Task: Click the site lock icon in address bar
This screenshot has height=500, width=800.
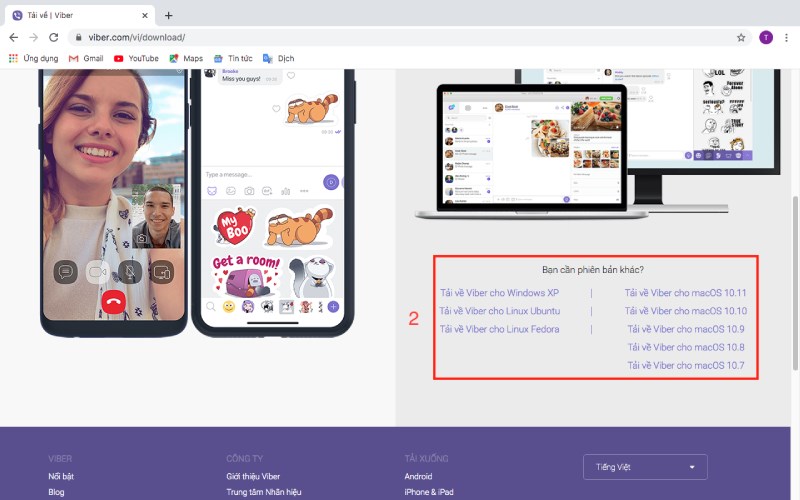Action: [79, 37]
